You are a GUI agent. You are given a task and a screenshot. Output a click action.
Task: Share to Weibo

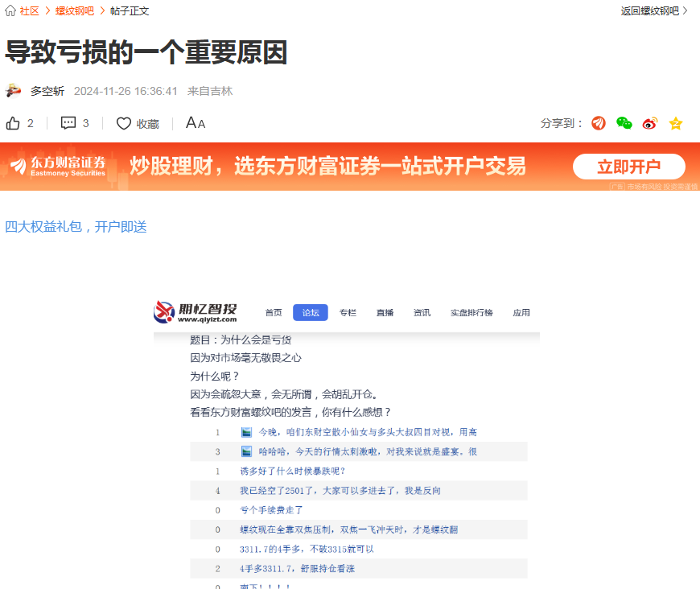point(650,123)
